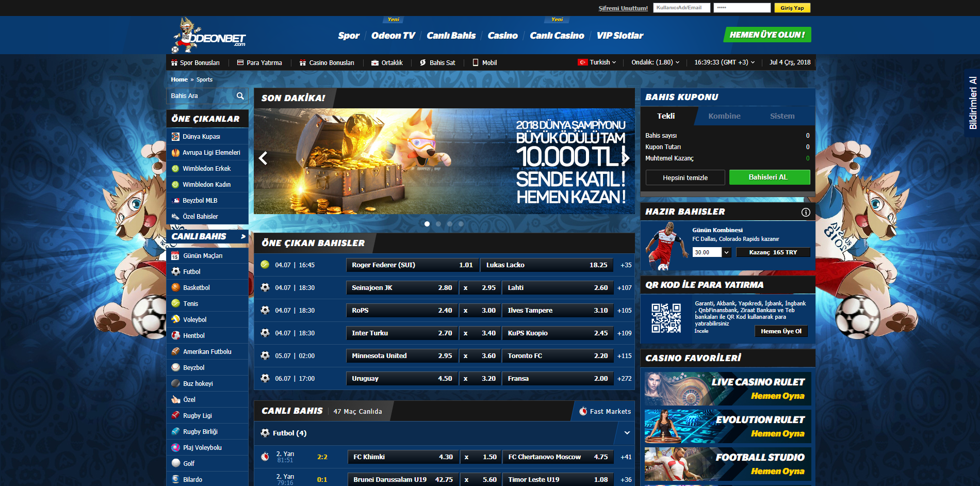Click the Giriş Yap login button
Viewport: 980px width, 486px height.
792,8
